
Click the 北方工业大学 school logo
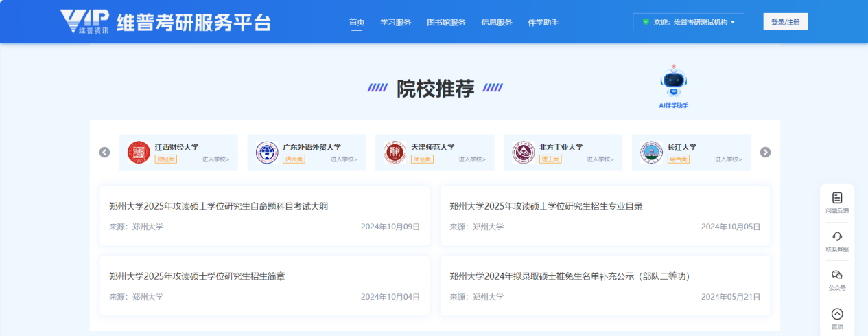point(523,153)
